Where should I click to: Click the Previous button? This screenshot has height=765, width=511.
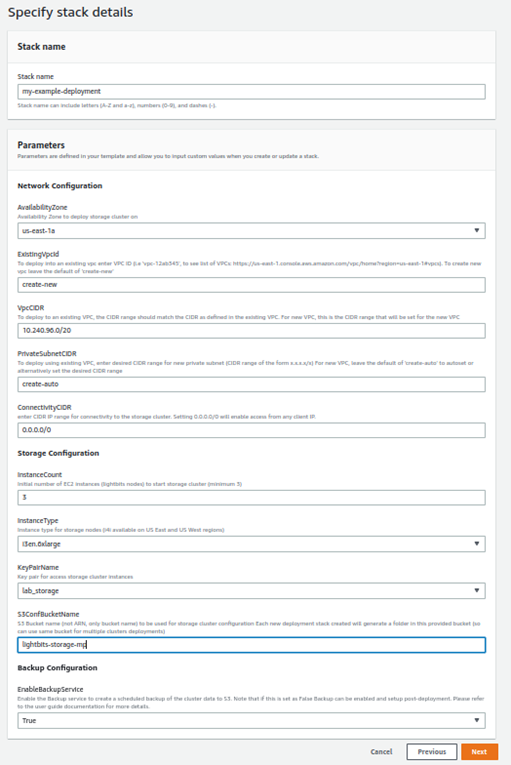(x=431, y=752)
